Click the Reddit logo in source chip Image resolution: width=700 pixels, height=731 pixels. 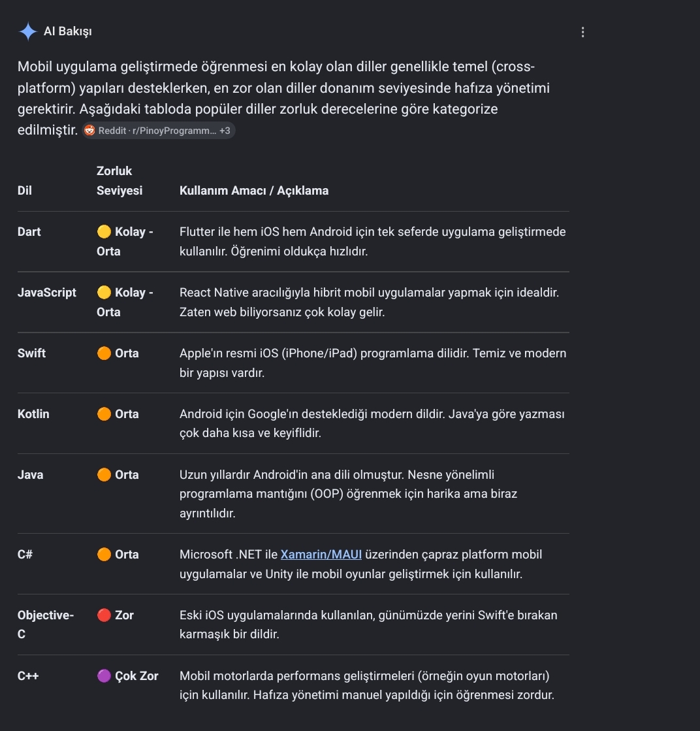tap(89, 131)
